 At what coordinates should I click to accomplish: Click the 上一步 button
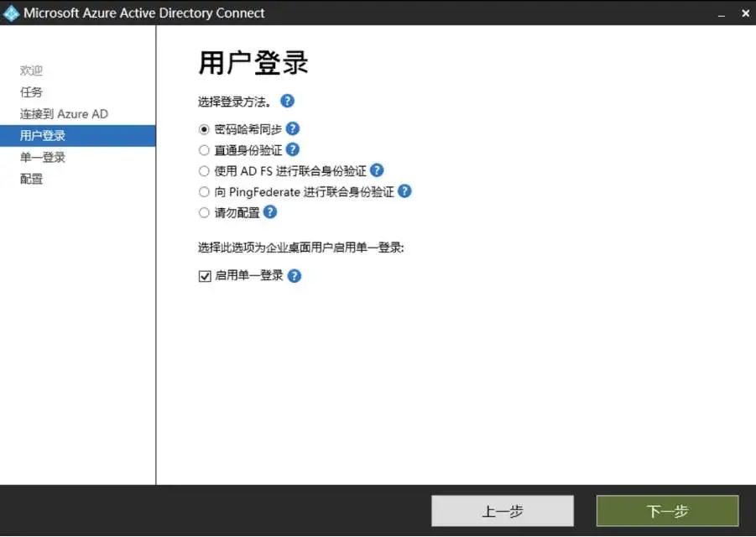click(x=503, y=511)
